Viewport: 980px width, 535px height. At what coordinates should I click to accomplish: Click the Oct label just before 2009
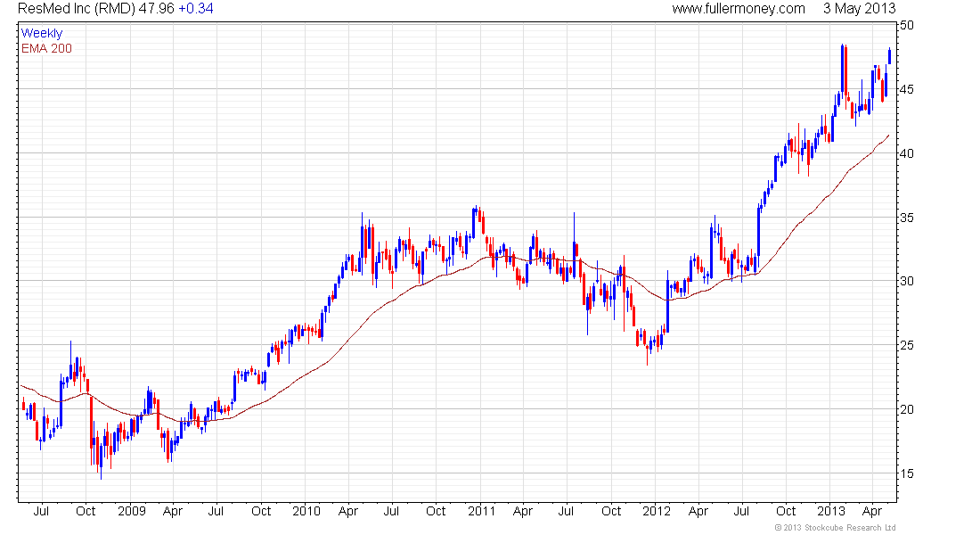click(86, 511)
